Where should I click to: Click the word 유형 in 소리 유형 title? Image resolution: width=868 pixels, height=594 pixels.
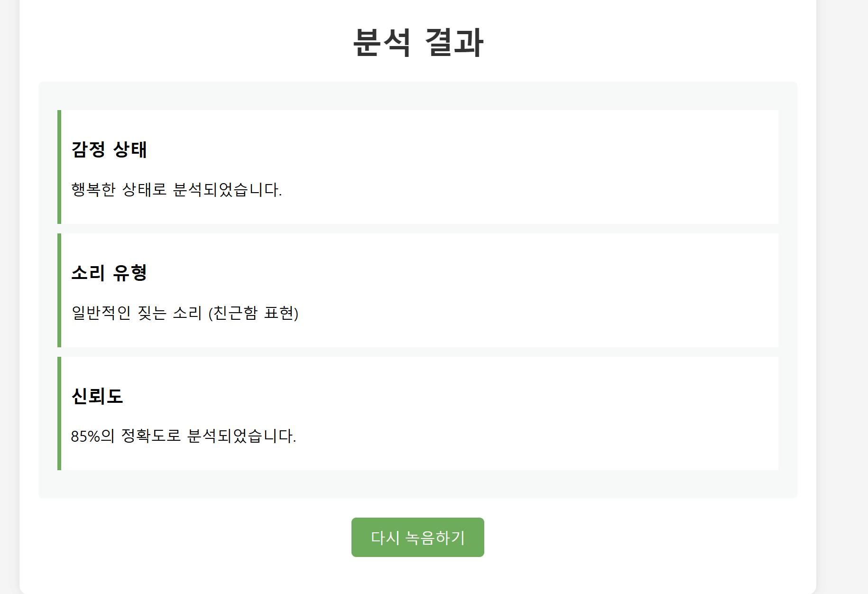tap(130, 273)
